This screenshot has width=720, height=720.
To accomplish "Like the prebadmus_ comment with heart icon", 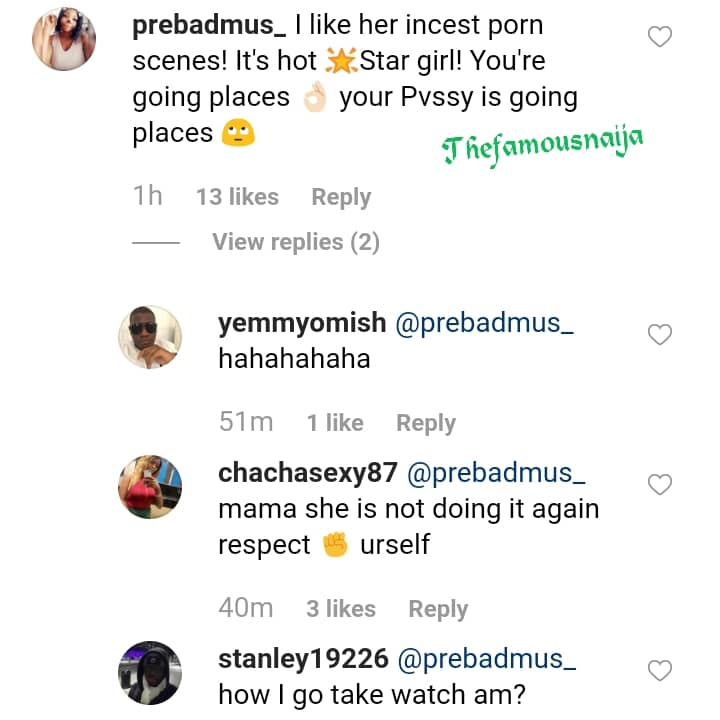I will click(x=660, y=38).
